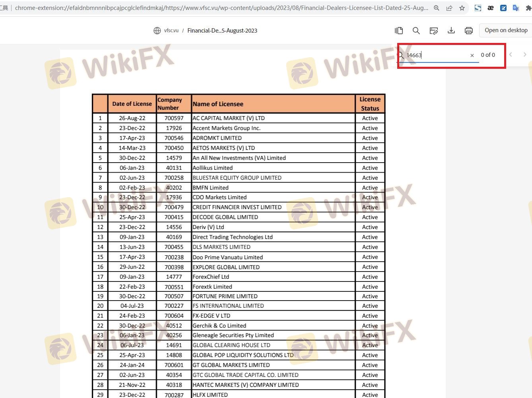Click 'FS INTERNATIONAL LIMITED' cell

pos(273,306)
